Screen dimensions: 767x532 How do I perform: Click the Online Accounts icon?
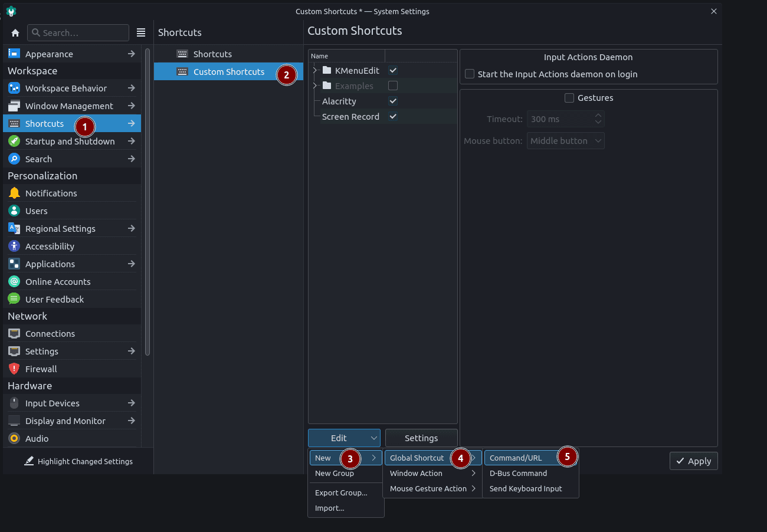coord(14,281)
